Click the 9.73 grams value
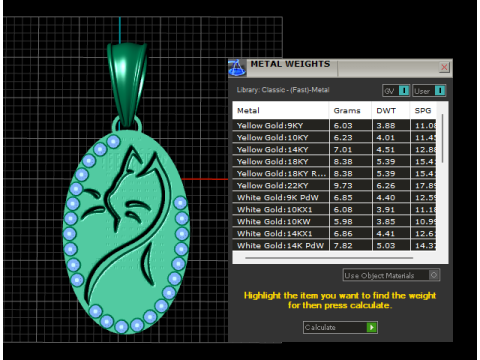This screenshot has width=480, height=360. click(x=343, y=186)
